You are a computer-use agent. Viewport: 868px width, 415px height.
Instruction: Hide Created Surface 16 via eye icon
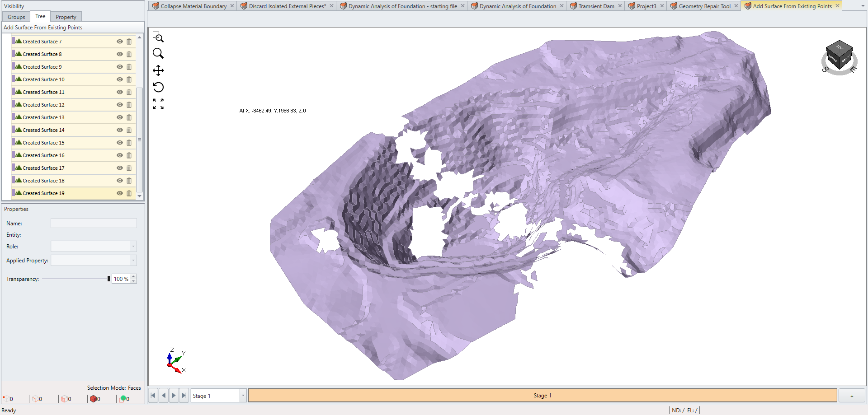[119, 155]
